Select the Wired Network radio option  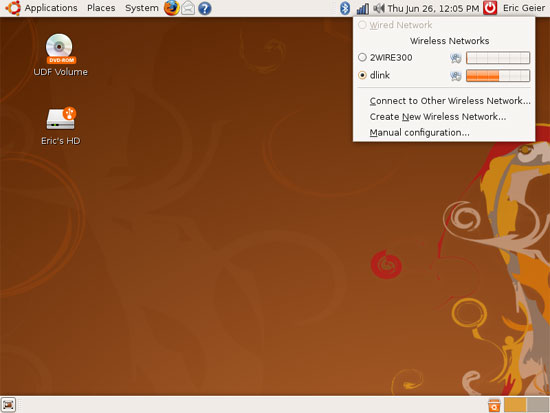coord(362,25)
